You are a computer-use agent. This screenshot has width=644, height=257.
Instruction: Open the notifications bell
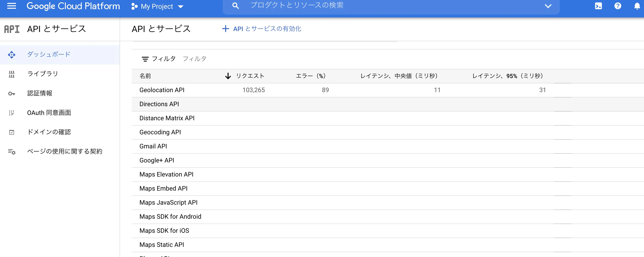[637, 6]
